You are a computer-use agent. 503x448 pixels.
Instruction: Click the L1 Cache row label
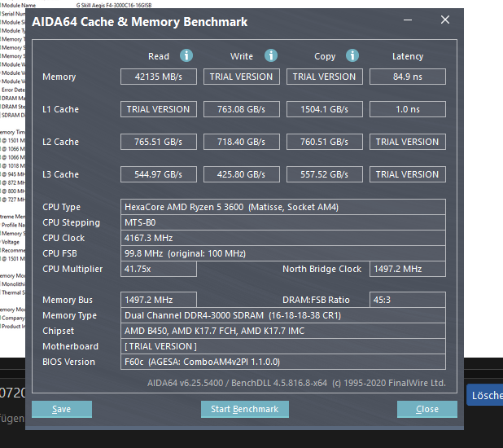click(60, 109)
